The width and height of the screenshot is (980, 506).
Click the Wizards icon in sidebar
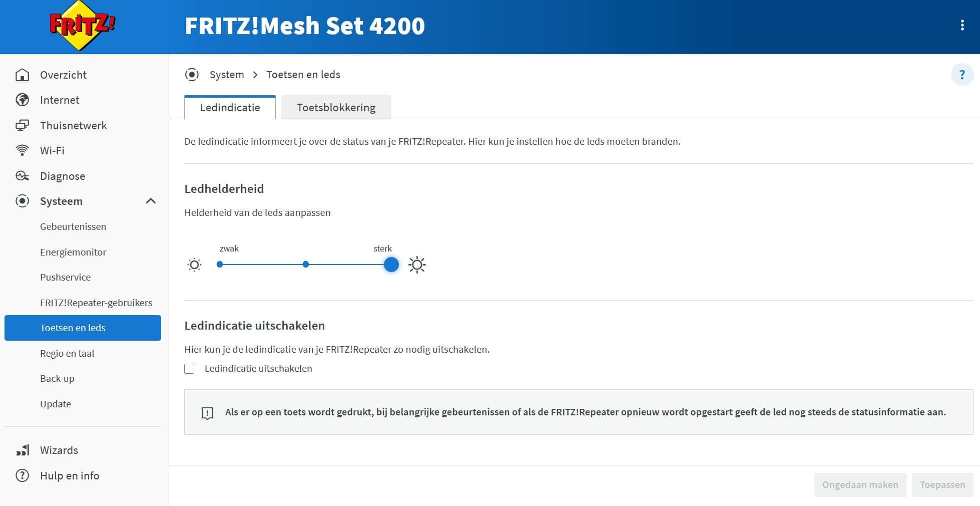pos(23,450)
